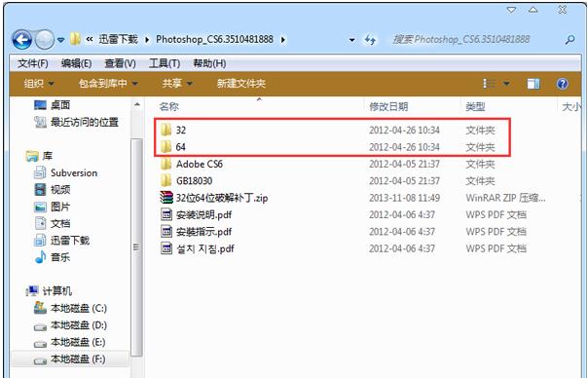588x378 pixels.
Task: Select the GB18030 folder icon
Action: pos(165,180)
